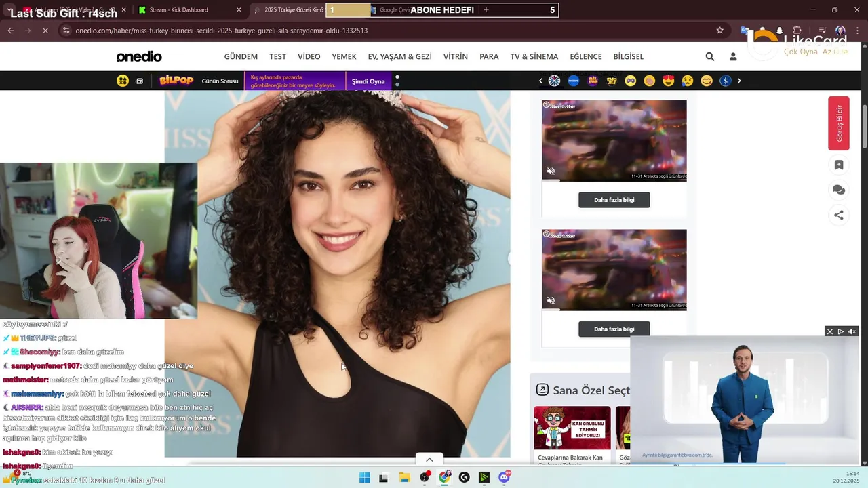Click the Onedio logo
The height and width of the screenshot is (488, 868).
[139, 56]
